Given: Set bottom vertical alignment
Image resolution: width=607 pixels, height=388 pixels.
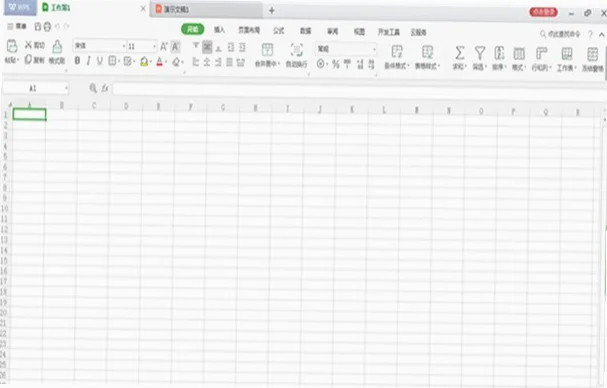Looking at the screenshot, I should point(218,48).
